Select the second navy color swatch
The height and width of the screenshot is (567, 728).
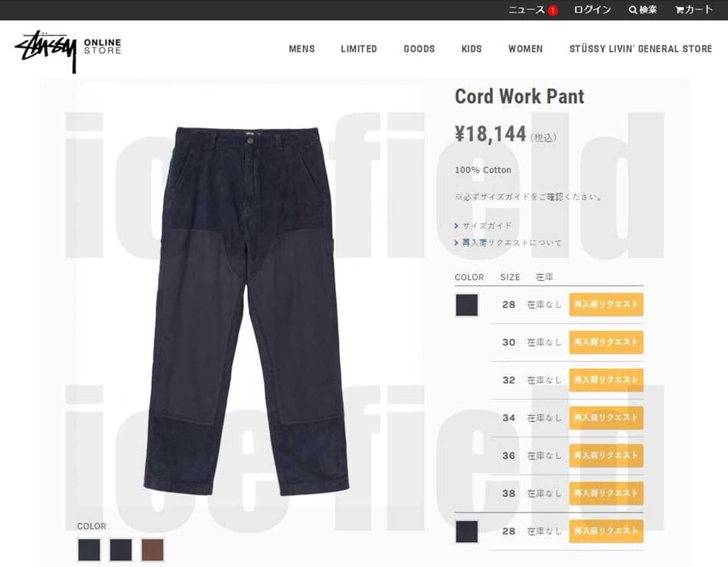click(121, 550)
